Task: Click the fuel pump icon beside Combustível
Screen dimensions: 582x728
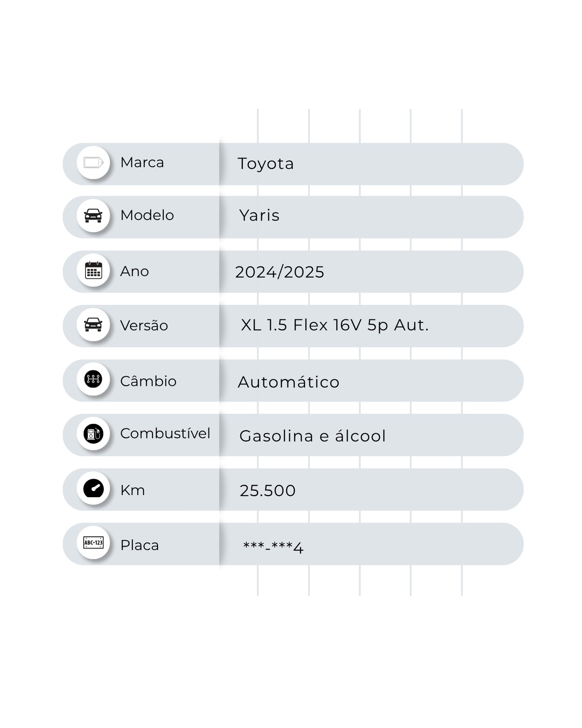Action: (93, 433)
